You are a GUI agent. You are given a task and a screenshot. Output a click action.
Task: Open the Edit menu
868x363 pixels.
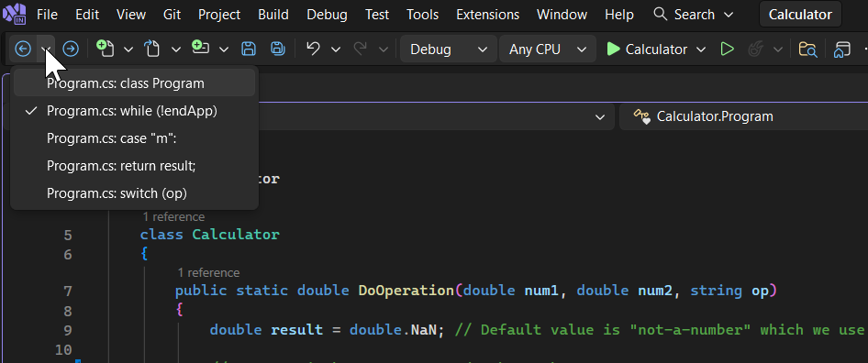pos(87,15)
